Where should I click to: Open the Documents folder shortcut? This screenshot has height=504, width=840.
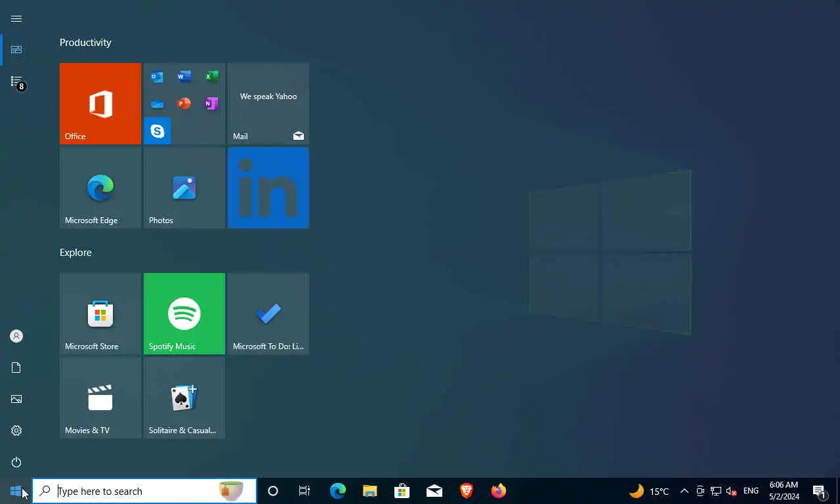pyautogui.click(x=16, y=367)
